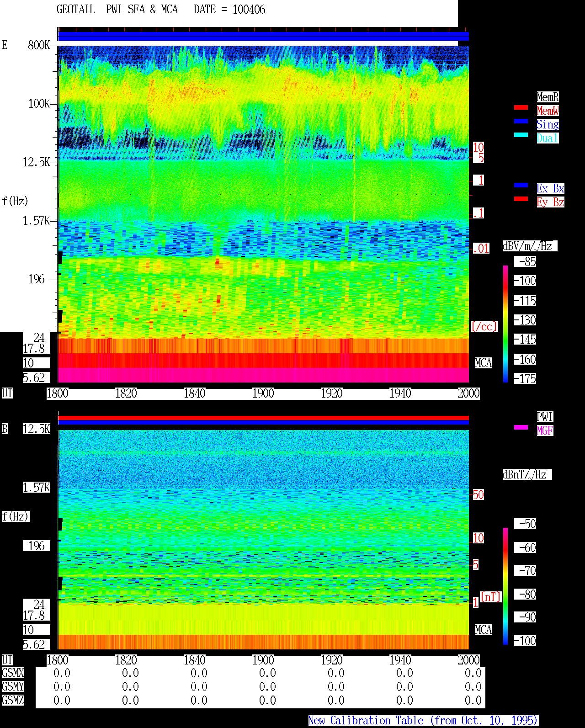
Task: Click the MCA label beside E spectrogram
Action: tap(484, 363)
